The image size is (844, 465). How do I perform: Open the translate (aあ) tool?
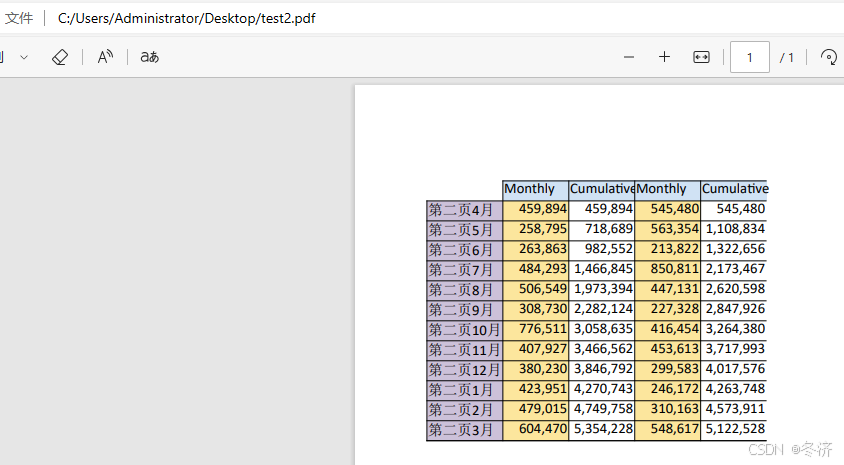tap(150, 57)
